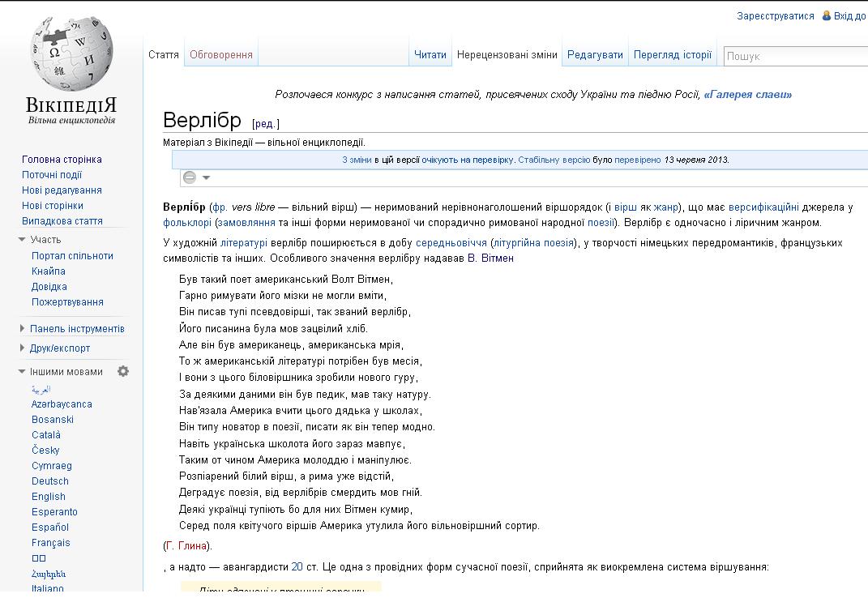Switch to Armenian language version
This screenshot has height=598, width=868.
pos(49,574)
